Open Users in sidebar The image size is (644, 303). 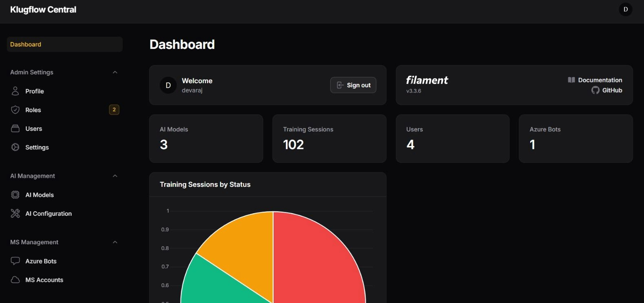pos(64,128)
